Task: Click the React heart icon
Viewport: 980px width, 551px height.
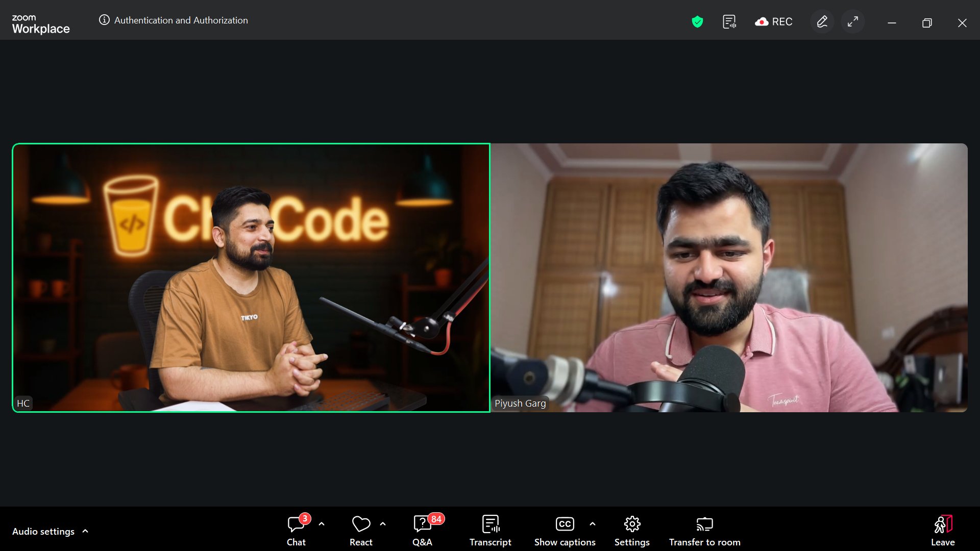Action: [x=361, y=524]
